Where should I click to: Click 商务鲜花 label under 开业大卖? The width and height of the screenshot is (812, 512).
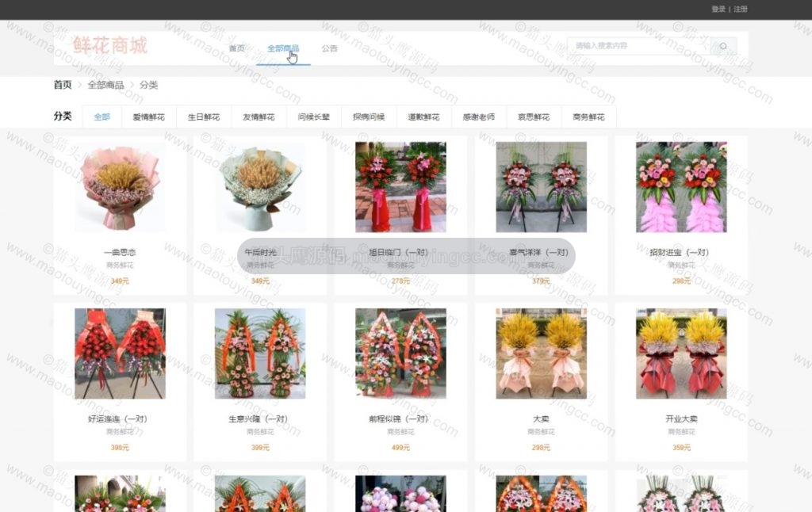681,431
